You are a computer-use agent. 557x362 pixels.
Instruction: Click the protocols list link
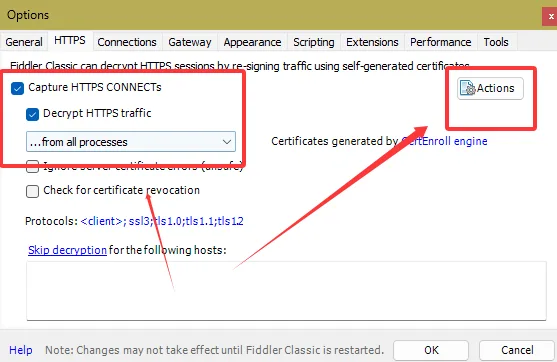point(162,221)
